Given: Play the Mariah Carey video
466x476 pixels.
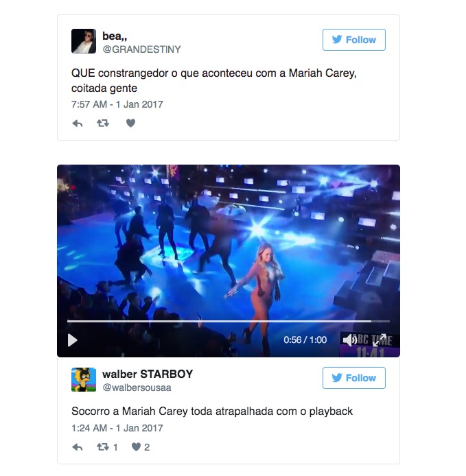Looking at the screenshot, I should pyautogui.click(x=73, y=340).
